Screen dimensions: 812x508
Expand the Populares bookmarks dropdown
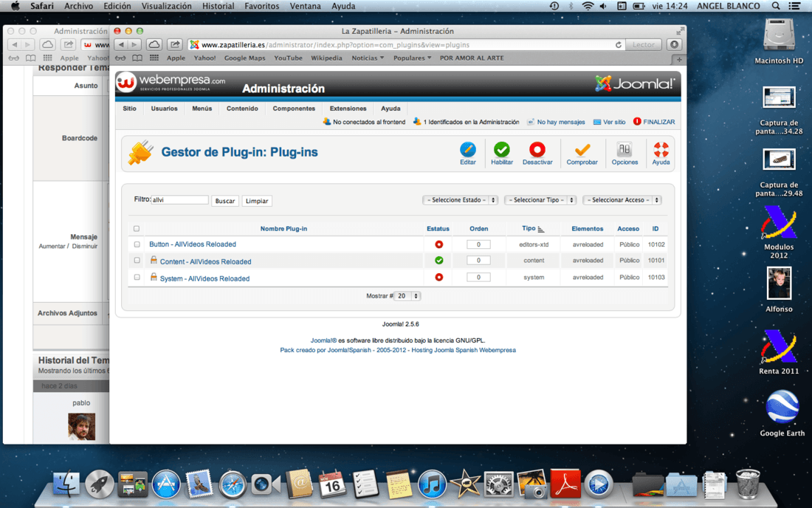[x=412, y=58]
